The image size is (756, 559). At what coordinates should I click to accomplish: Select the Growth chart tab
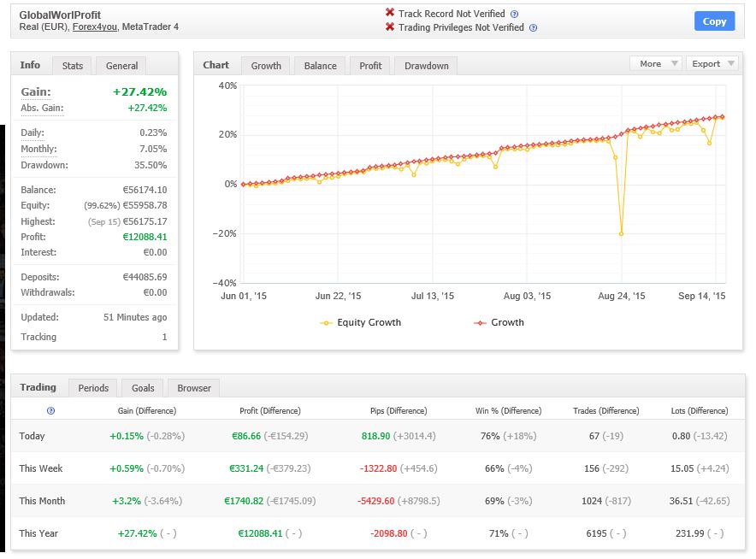(x=266, y=66)
